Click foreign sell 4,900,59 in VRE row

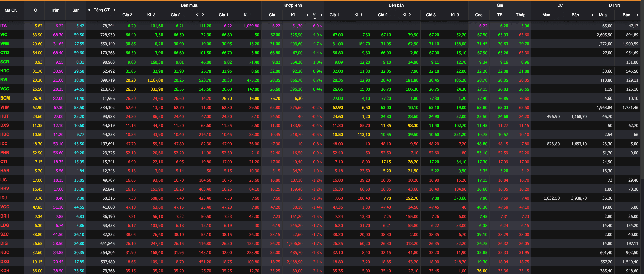point(631,44)
